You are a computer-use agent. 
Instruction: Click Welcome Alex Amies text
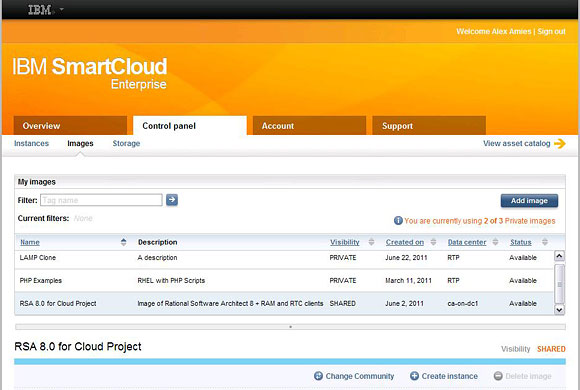(494, 31)
